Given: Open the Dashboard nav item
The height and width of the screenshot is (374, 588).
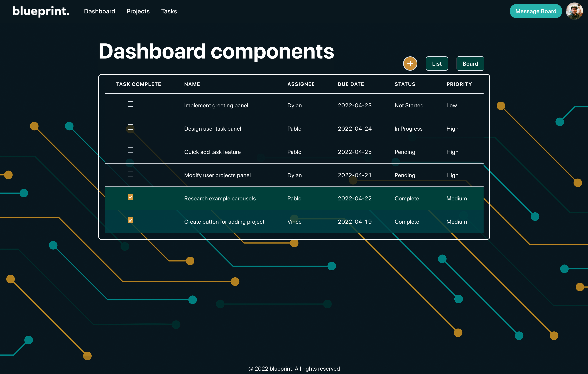Looking at the screenshot, I should [x=99, y=11].
